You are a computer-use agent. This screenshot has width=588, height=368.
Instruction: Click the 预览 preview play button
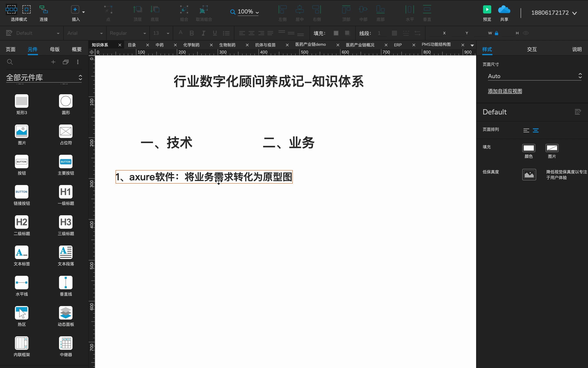pos(487,9)
